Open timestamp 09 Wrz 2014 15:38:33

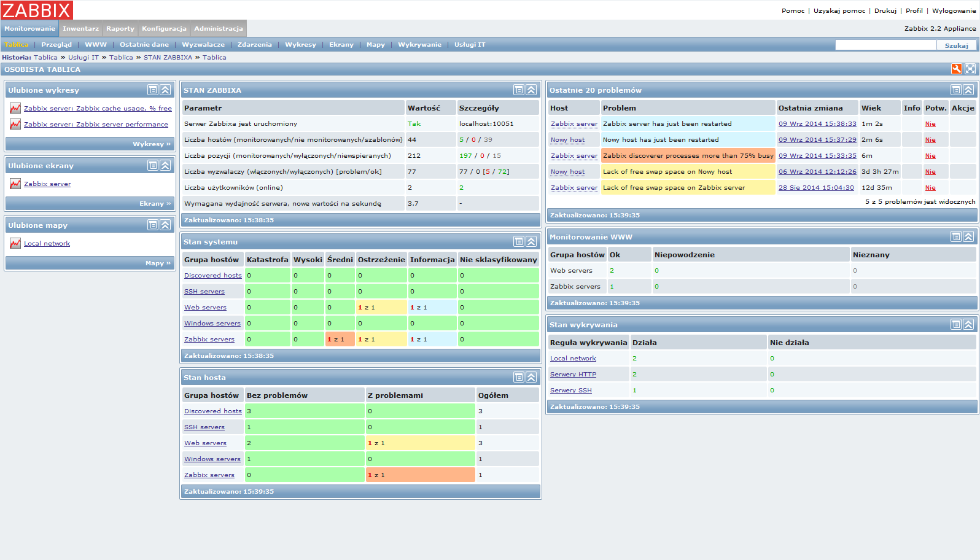[817, 123]
